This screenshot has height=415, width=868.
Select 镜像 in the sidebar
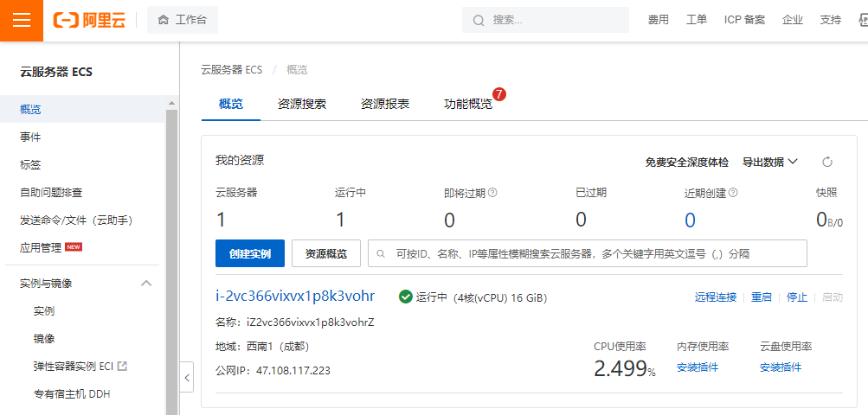point(44,338)
